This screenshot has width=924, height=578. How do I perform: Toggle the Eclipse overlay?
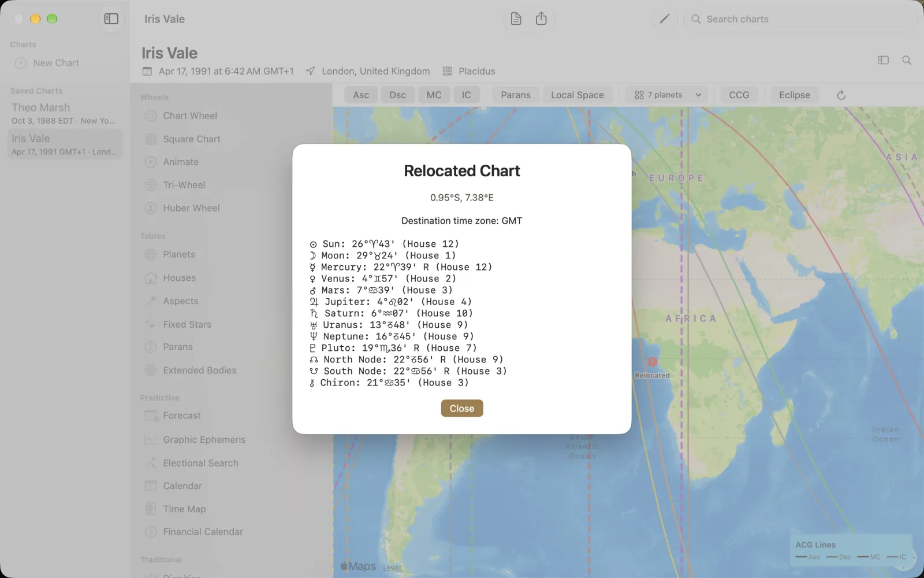click(795, 95)
